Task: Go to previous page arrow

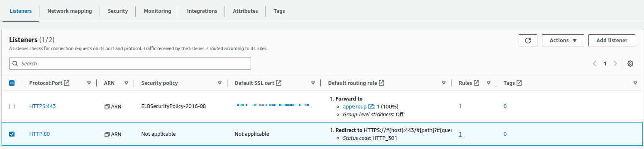Action: pyautogui.click(x=595, y=63)
